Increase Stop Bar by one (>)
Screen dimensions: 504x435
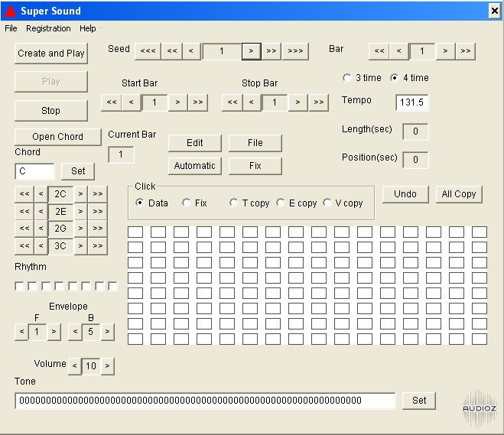pyautogui.click(x=298, y=102)
